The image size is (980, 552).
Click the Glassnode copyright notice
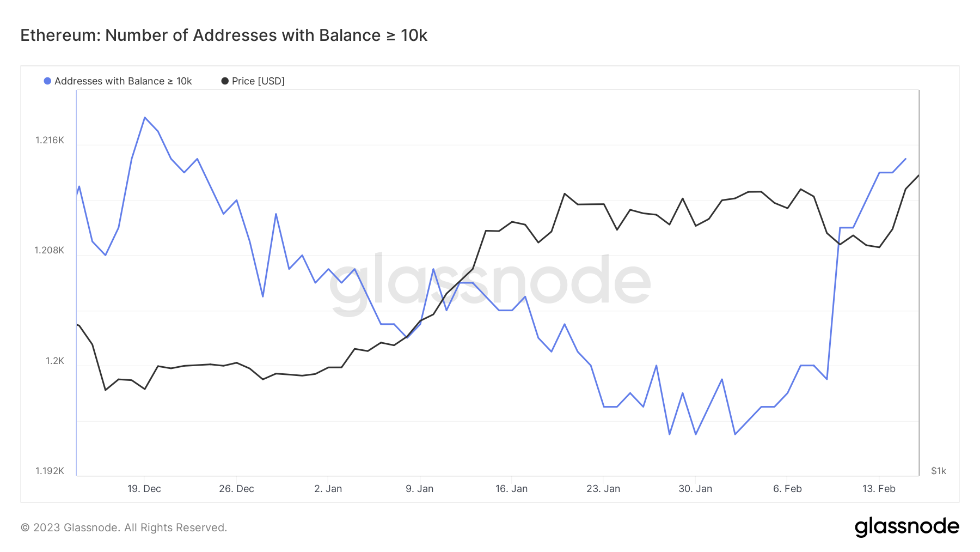point(124,527)
